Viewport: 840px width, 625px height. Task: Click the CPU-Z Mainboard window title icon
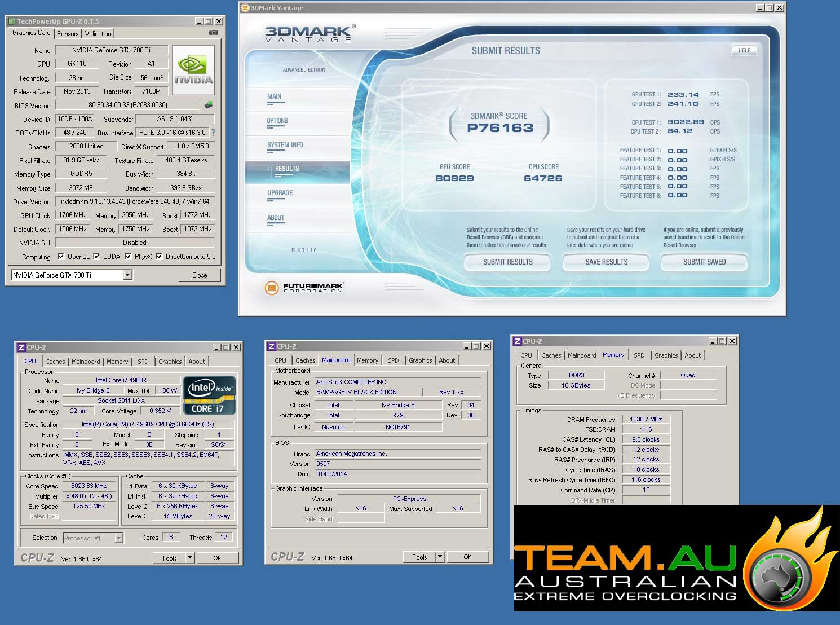pos(272,346)
